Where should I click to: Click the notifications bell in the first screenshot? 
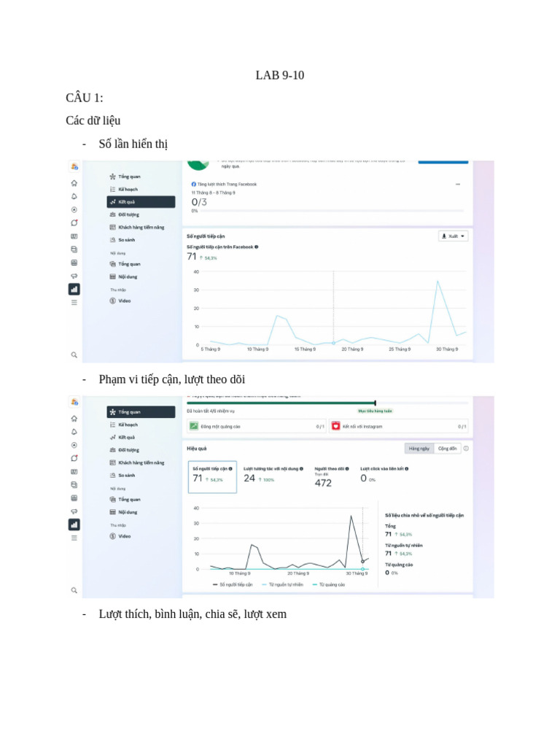[74, 196]
